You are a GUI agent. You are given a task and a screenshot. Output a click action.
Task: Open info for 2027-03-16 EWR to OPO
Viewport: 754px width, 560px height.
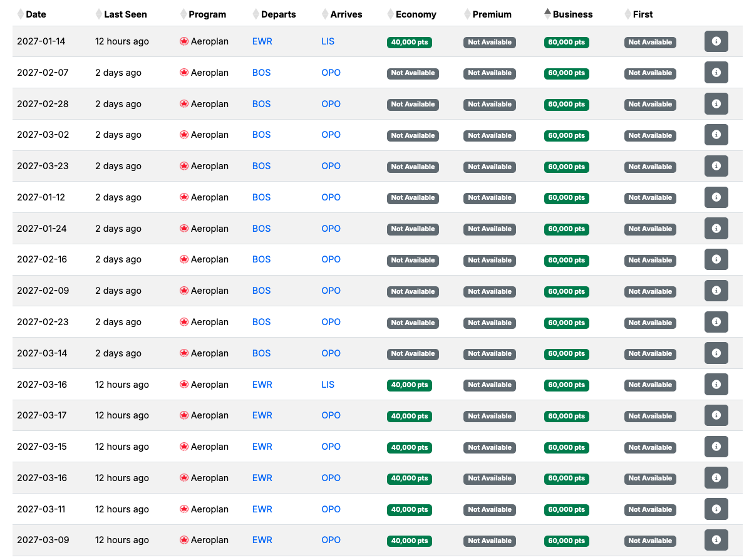pyautogui.click(x=716, y=478)
